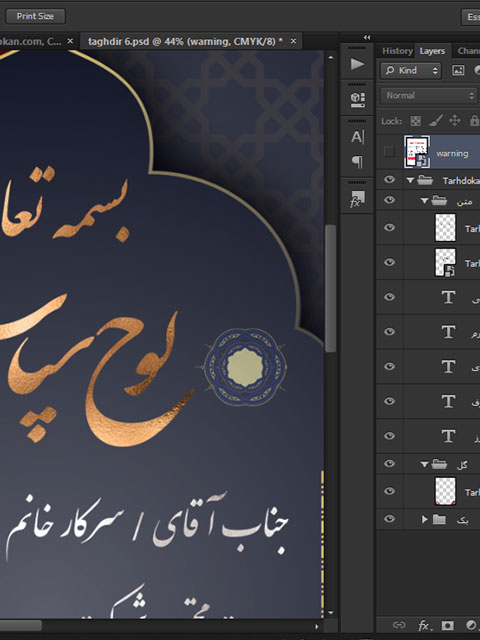This screenshot has height=640, width=480.
Task: Toggle eye of text layer ending ف
Action: click(x=389, y=401)
